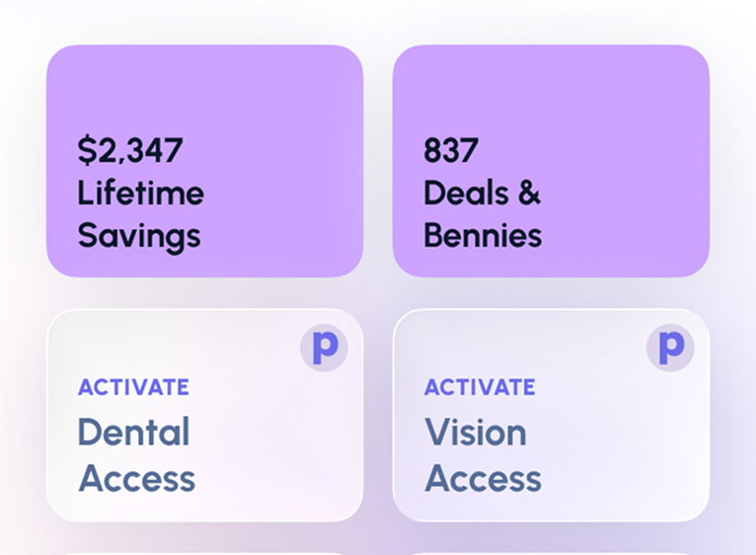Click the 837 deals count
The height and width of the screenshot is (555, 756).
pos(451,150)
